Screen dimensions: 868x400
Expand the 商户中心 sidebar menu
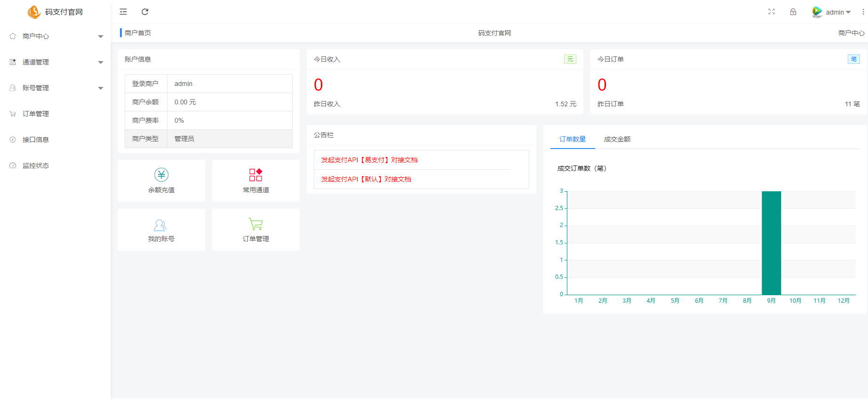pos(56,36)
